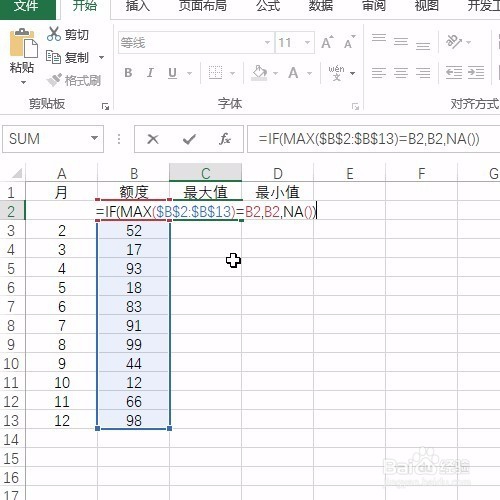The width and height of the screenshot is (500, 500).
Task: Click inside the formula bar text
Action: pos(369,139)
